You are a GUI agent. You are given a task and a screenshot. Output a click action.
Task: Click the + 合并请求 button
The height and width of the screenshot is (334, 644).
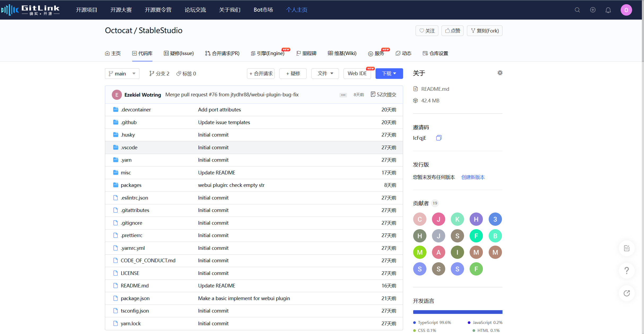(x=261, y=74)
